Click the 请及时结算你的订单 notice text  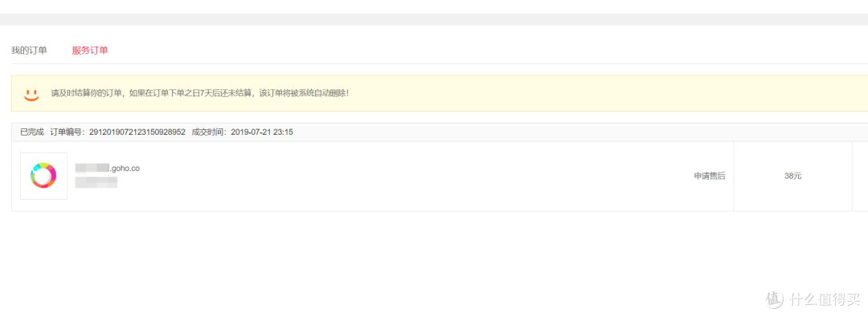(200, 93)
